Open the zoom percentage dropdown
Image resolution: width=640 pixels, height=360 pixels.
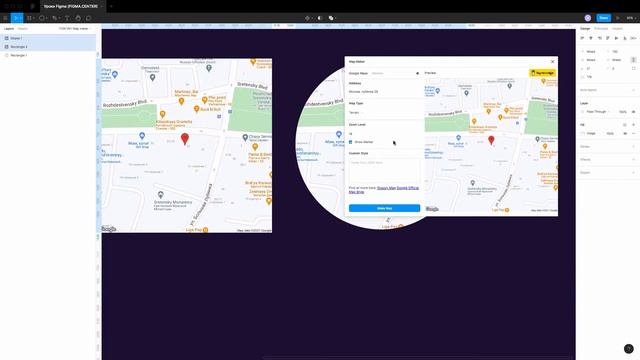point(631,18)
